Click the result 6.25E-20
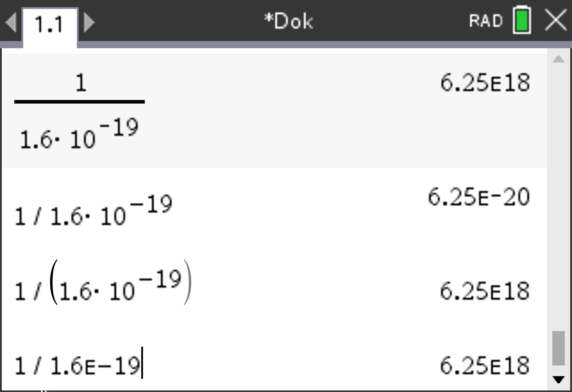 (479, 197)
